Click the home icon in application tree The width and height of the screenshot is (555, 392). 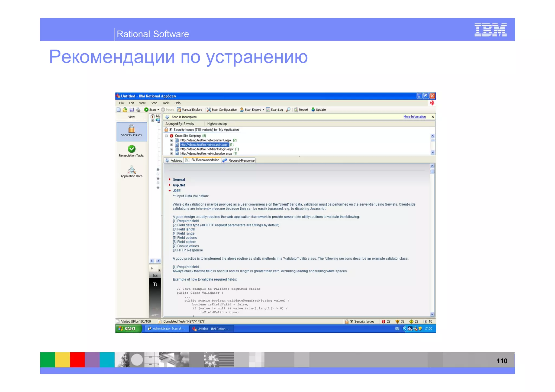coord(153,116)
